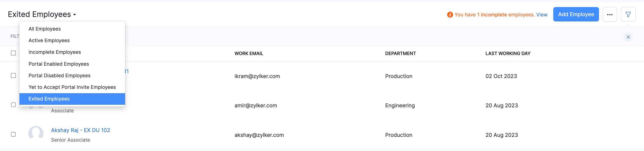Screen dimensions: 644x151
Task: Tick the Akshay Raj row checkbox
Action: click(x=13, y=134)
